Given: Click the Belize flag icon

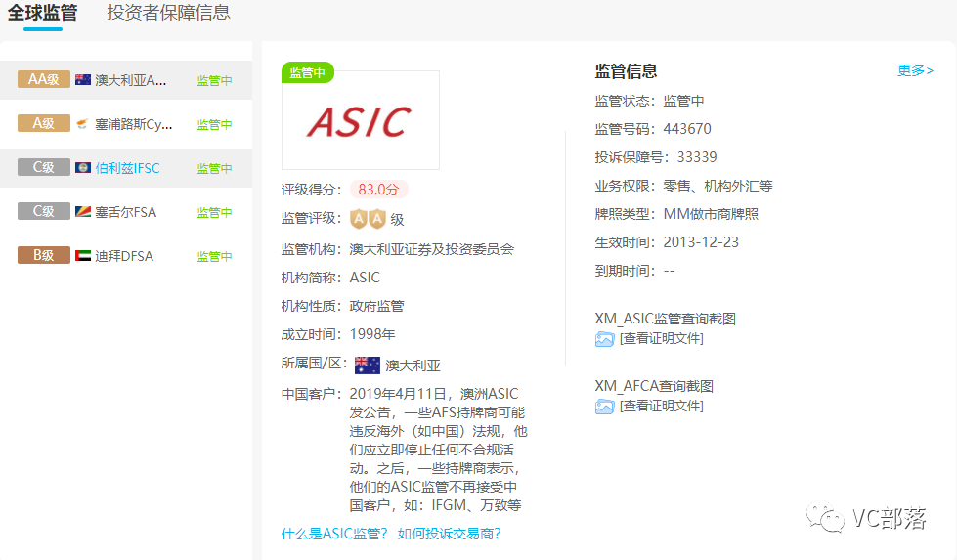Looking at the screenshot, I should coord(83,168).
